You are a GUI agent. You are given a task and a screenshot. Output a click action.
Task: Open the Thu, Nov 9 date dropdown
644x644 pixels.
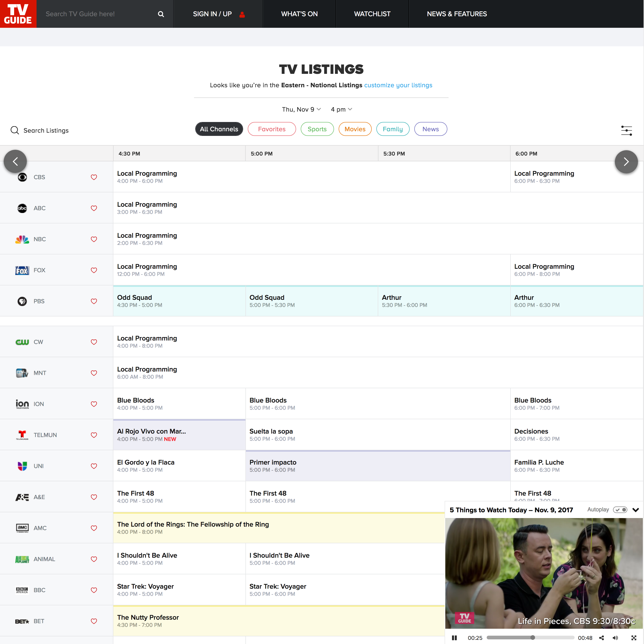click(301, 109)
